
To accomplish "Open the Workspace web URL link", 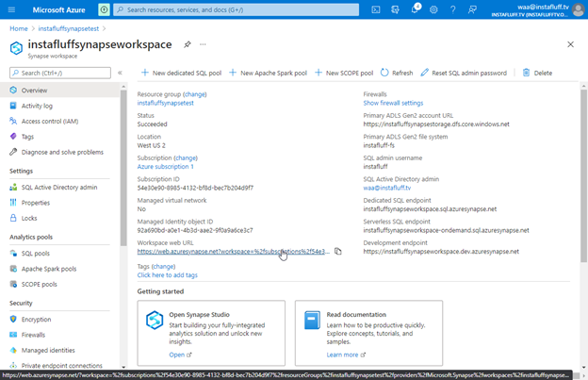I will [234, 252].
